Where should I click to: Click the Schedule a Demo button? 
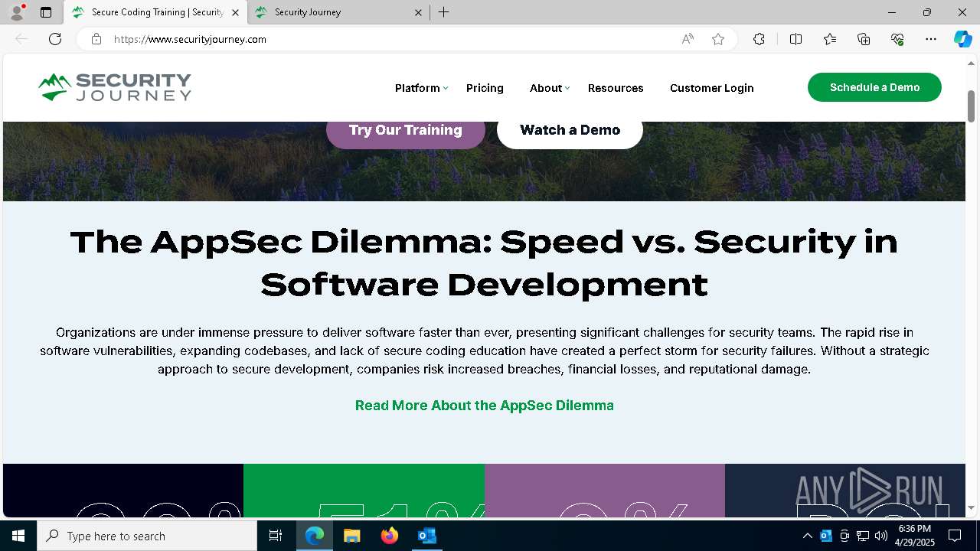[x=874, y=87]
